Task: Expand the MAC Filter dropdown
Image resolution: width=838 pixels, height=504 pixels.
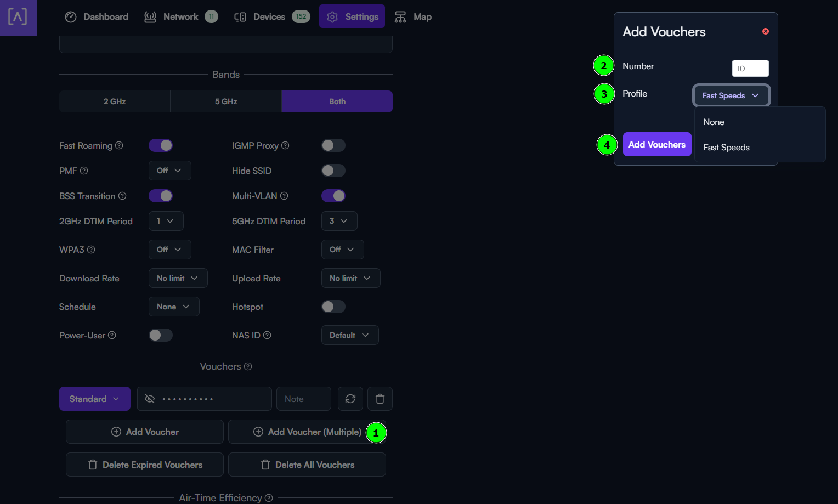Action: click(x=342, y=250)
